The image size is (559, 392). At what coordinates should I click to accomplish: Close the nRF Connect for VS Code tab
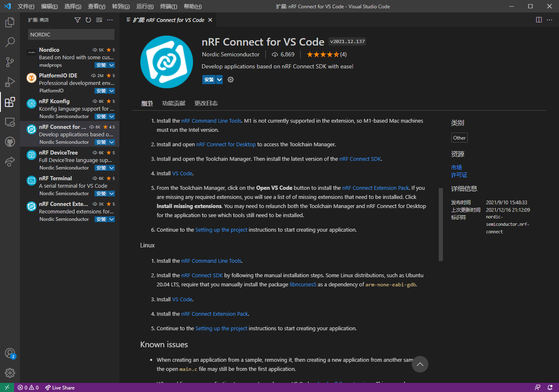[210, 20]
